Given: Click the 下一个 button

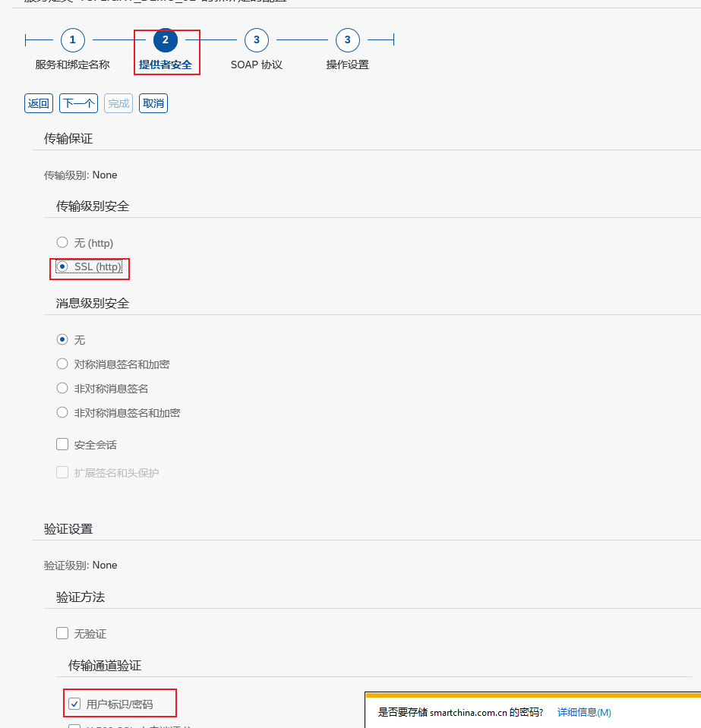Looking at the screenshot, I should (x=78, y=103).
